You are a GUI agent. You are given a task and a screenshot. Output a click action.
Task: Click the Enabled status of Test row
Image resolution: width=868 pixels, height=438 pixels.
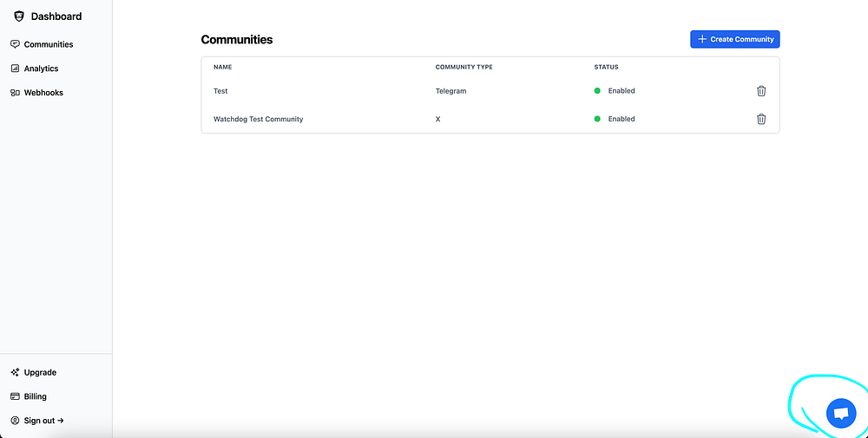point(621,91)
